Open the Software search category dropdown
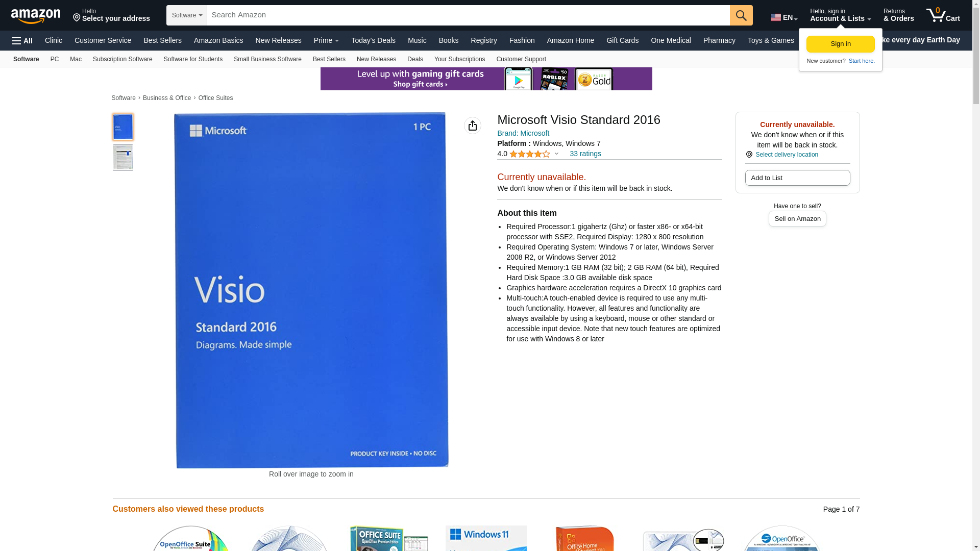Viewport: 980px width, 551px height. coord(187,15)
